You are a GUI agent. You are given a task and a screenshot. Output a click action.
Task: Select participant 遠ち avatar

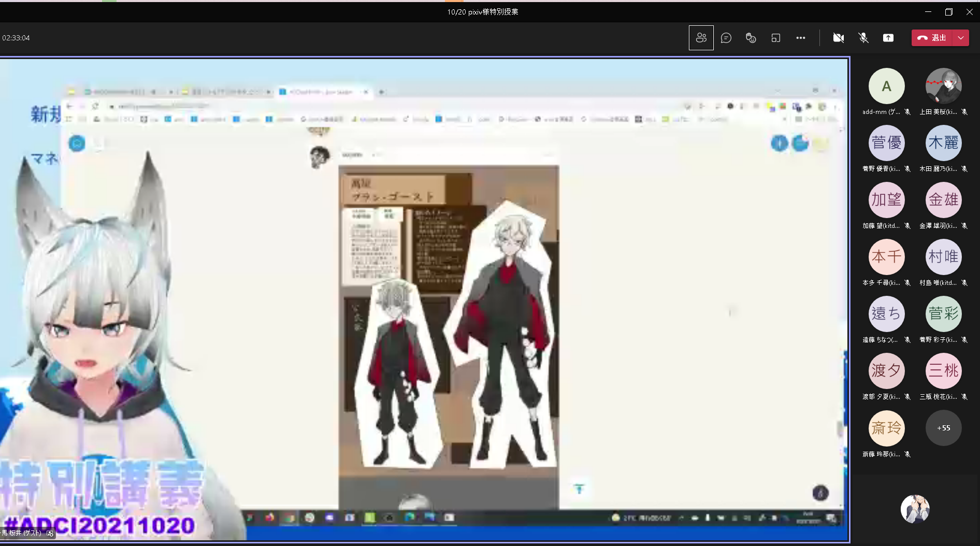[x=887, y=314]
